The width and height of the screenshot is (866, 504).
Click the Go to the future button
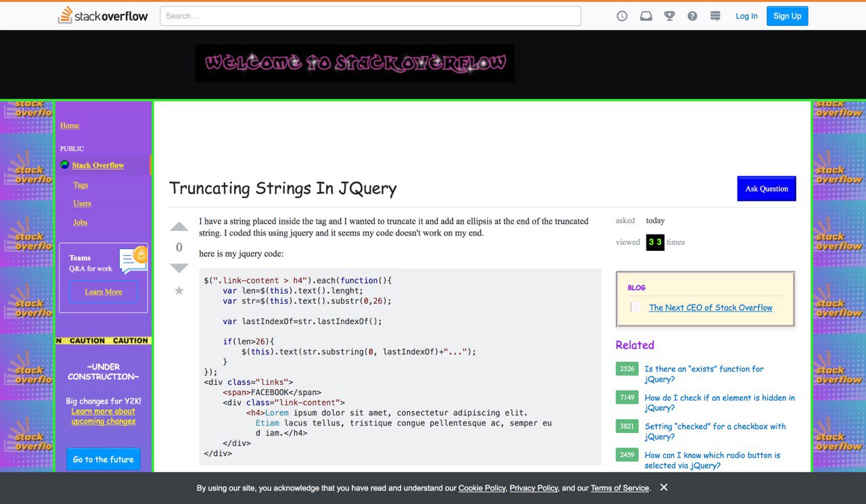pyautogui.click(x=104, y=459)
